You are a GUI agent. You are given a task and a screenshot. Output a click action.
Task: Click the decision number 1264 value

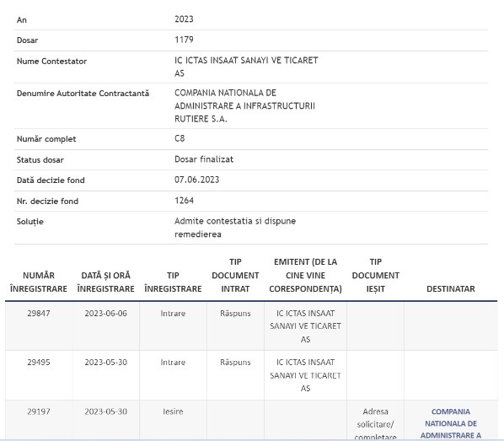coord(184,201)
